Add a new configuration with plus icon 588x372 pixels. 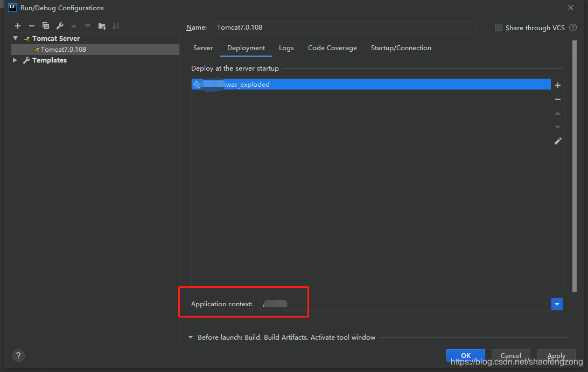point(18,26)
